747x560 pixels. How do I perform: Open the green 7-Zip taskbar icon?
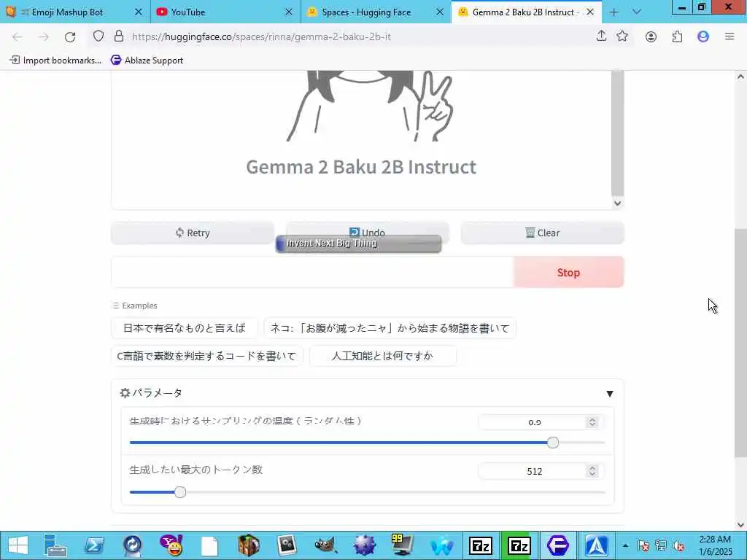coord(519,545)
